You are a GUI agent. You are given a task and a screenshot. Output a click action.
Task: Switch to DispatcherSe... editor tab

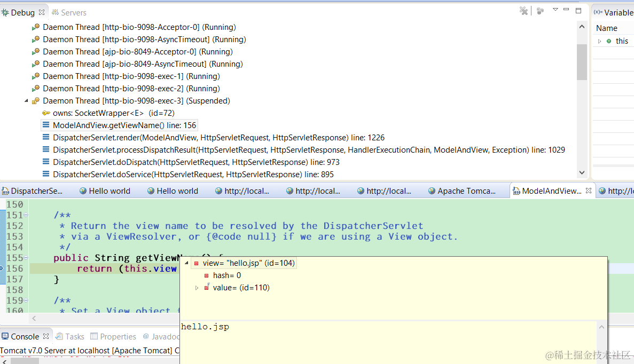tap(33, 191)
